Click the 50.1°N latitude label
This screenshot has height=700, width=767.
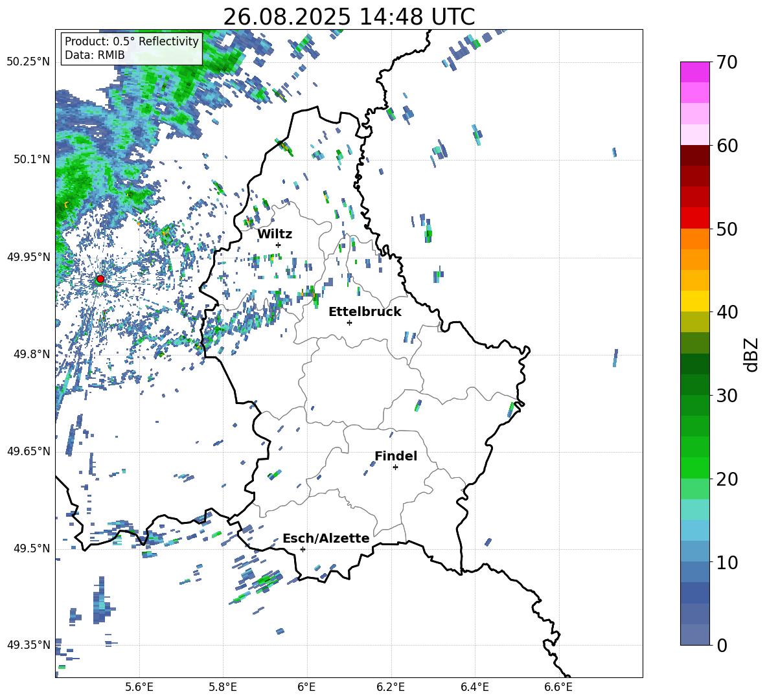[x=32, y=159]
